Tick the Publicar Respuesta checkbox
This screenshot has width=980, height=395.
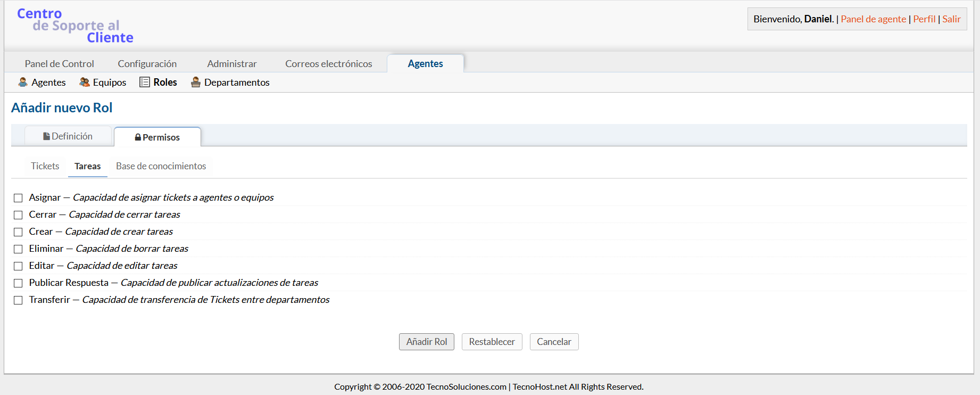pyautogui.click(x=18, y=283)
